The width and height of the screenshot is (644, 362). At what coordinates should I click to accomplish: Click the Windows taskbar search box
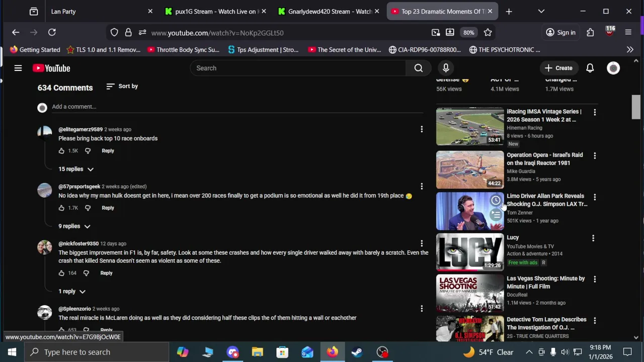pos(97,352)
